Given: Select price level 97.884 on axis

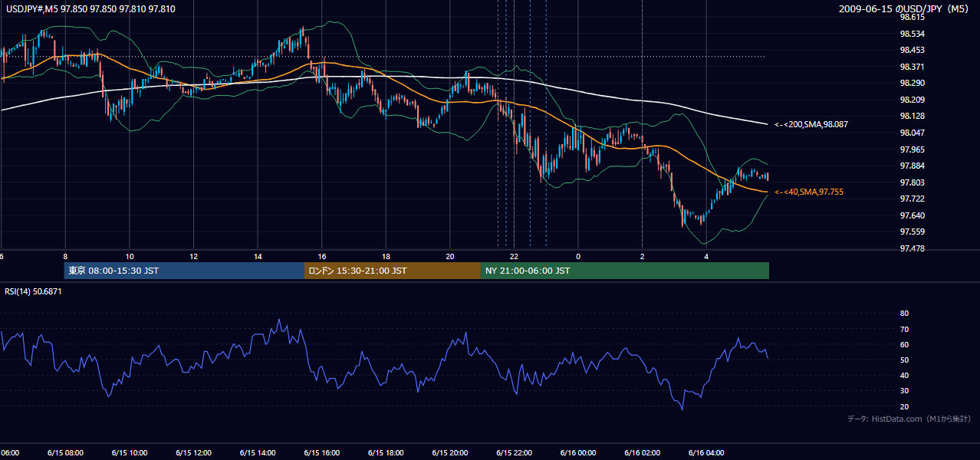Looking at the screenshot, I should [912, 166].
